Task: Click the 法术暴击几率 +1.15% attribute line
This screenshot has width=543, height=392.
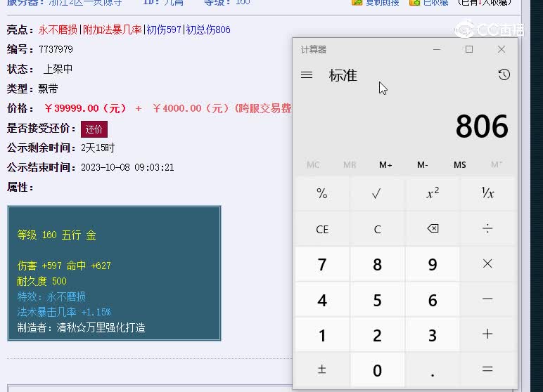Action: [x=64, y=312]
